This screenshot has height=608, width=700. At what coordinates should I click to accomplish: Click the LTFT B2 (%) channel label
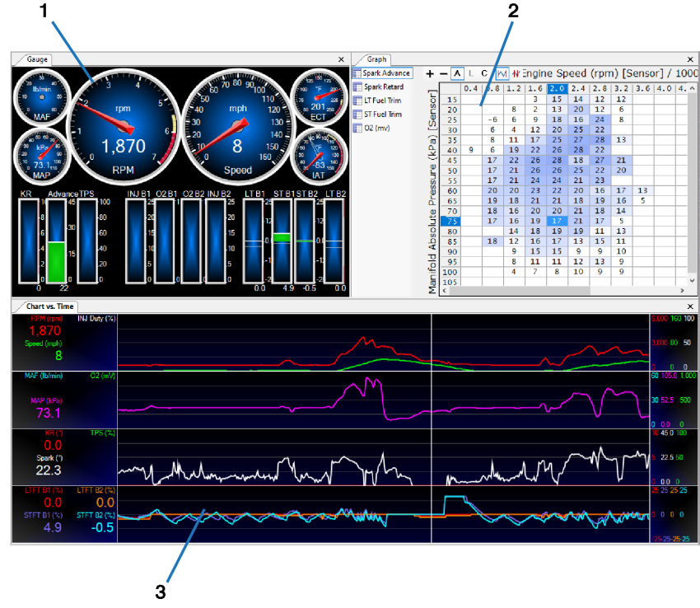point(96,490)
